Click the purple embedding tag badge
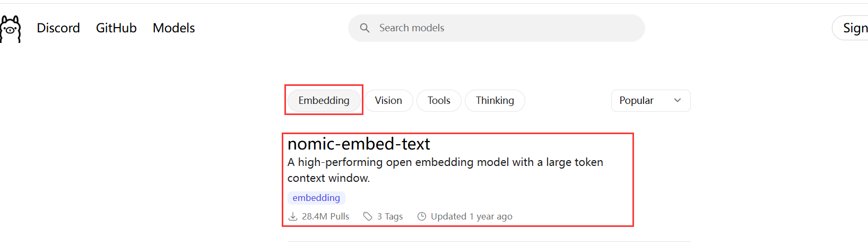This screenshot has width=868, height=246. [x=316, y=198]
